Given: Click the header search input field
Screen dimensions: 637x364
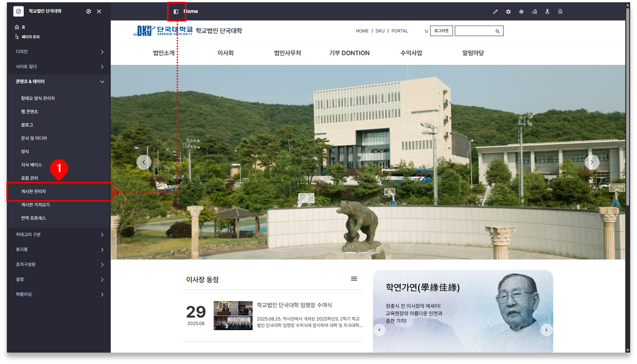Looking at the screenshot, I should pyautogui.click(x=474, y=31).
